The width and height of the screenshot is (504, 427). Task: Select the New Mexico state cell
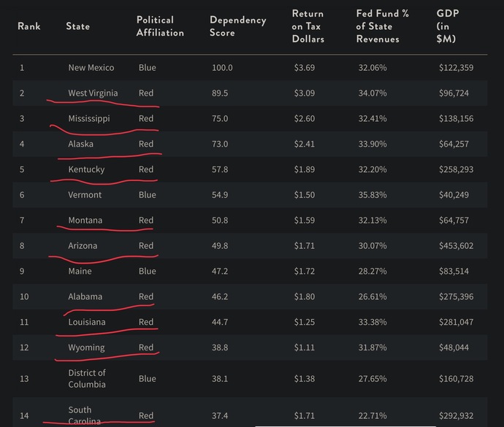coord(91,67)
